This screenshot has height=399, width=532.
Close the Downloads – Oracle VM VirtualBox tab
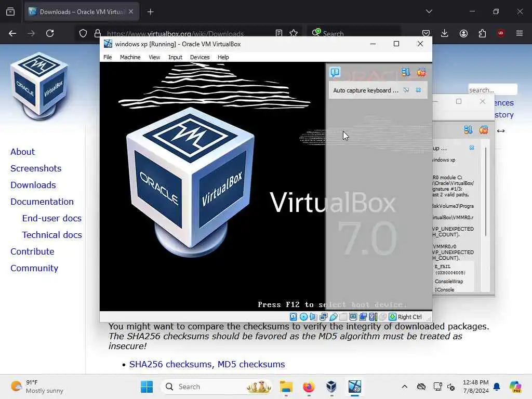[131, 12]
